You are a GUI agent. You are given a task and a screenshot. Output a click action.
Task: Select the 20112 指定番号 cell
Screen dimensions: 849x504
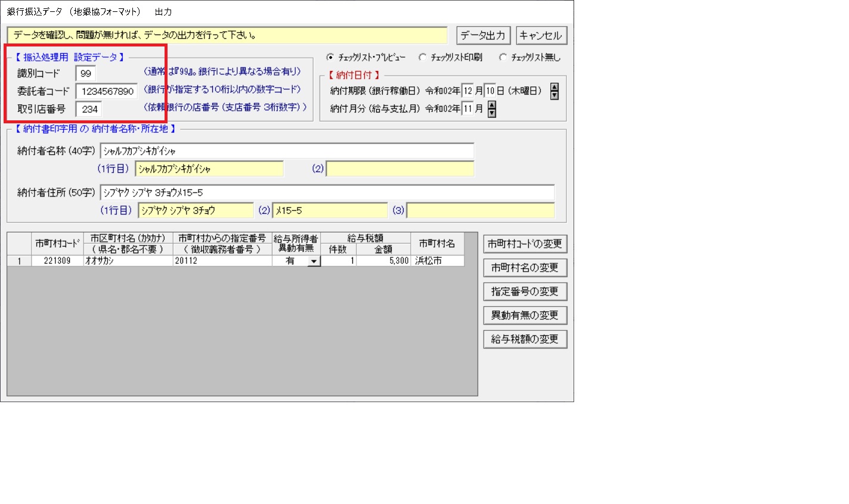tap(222, 261)
